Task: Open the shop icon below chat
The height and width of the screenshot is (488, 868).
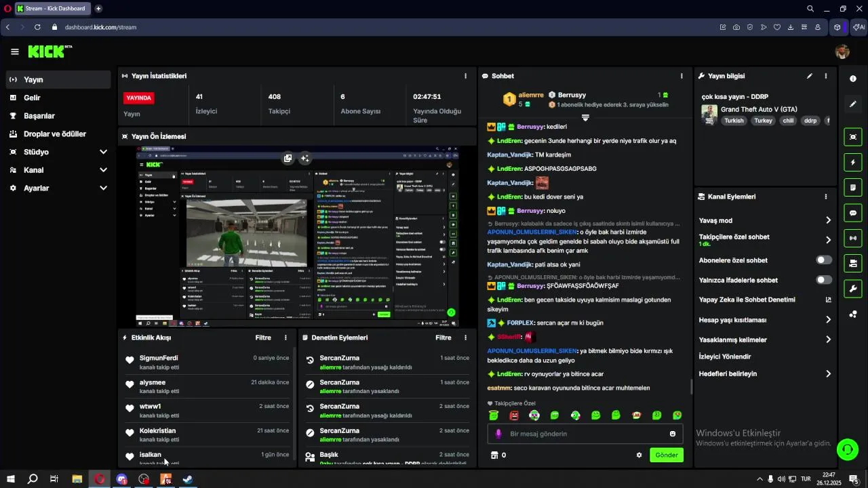Action: (x=494, y=455)
